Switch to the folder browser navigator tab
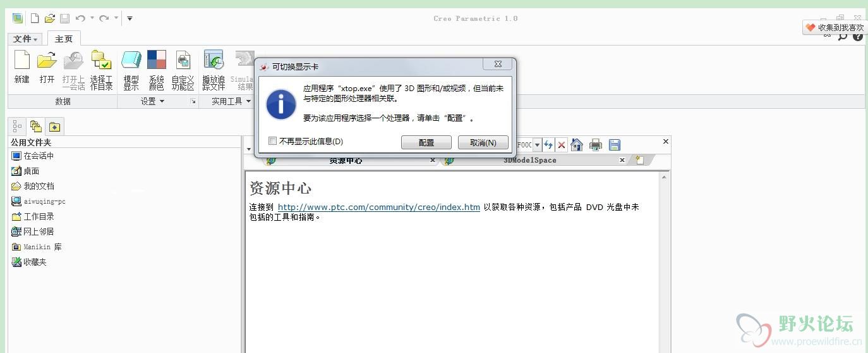The height and width of the screenshot is (353, 868). coord(36,127)
